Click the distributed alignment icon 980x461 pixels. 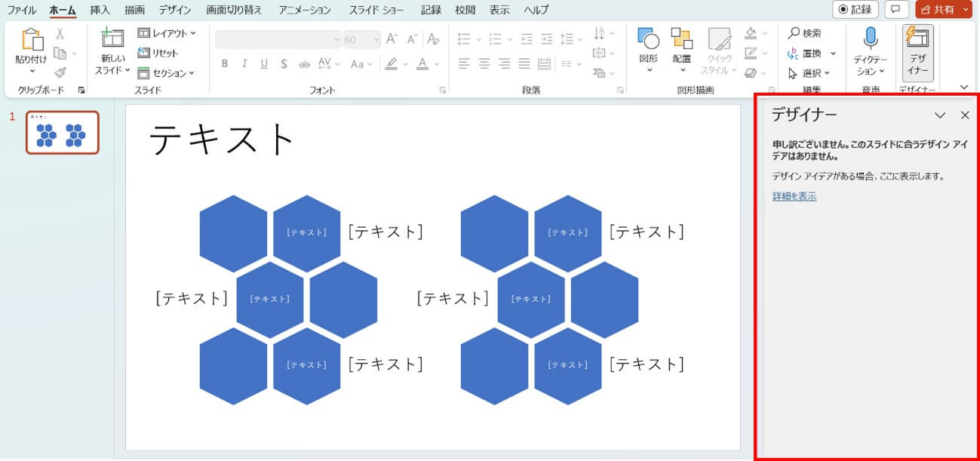click(x=545, y=64)
